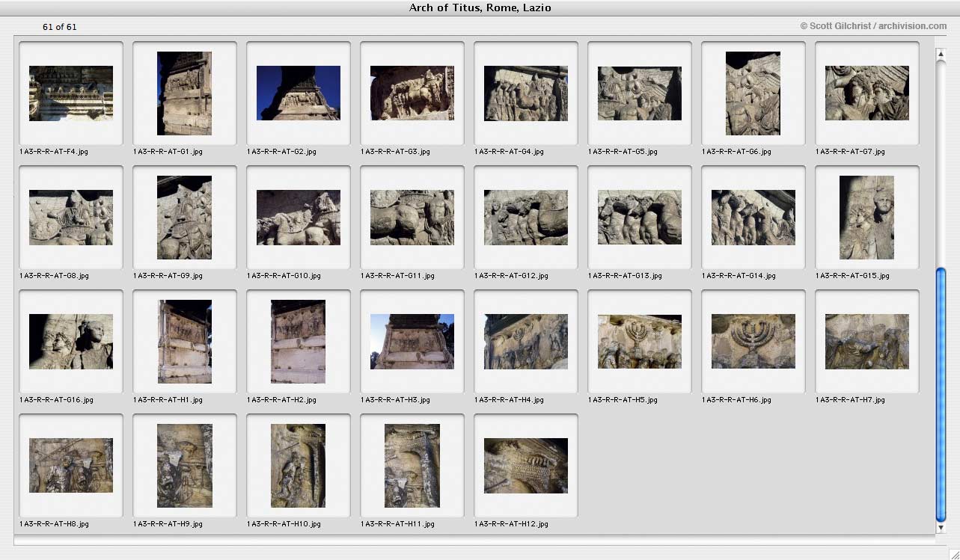
Task: Choose thumbnail 1A3-R-R-AT-H11.jpg
Action: pyautogui.click(x=412, y=466)
